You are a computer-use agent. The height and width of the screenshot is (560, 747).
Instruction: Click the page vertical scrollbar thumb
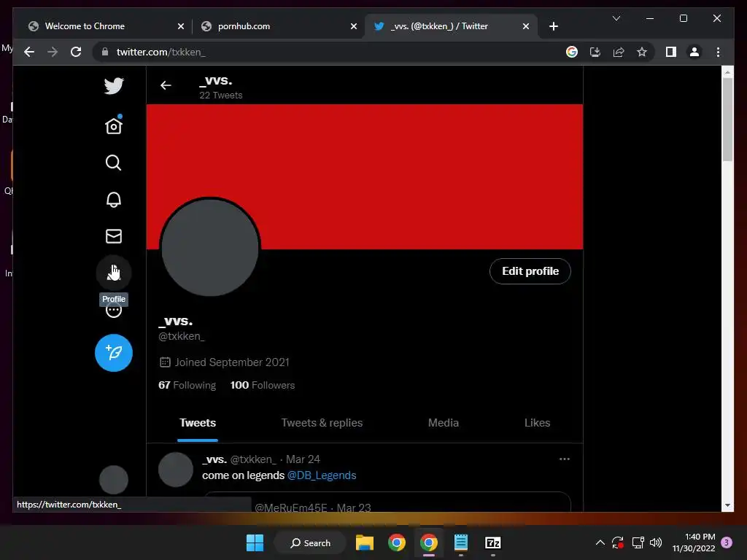pyautogui.click(x=727, y=119)
